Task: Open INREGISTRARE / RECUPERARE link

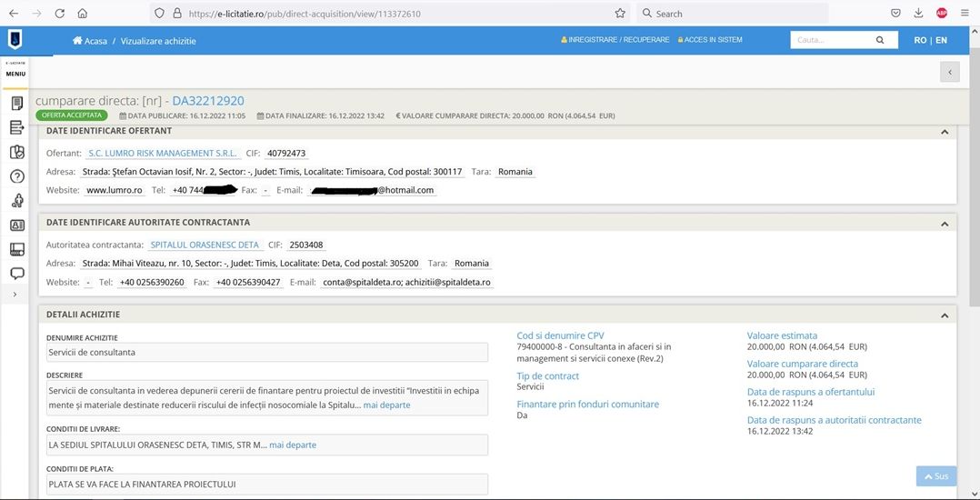Action: tap(615, 40)
